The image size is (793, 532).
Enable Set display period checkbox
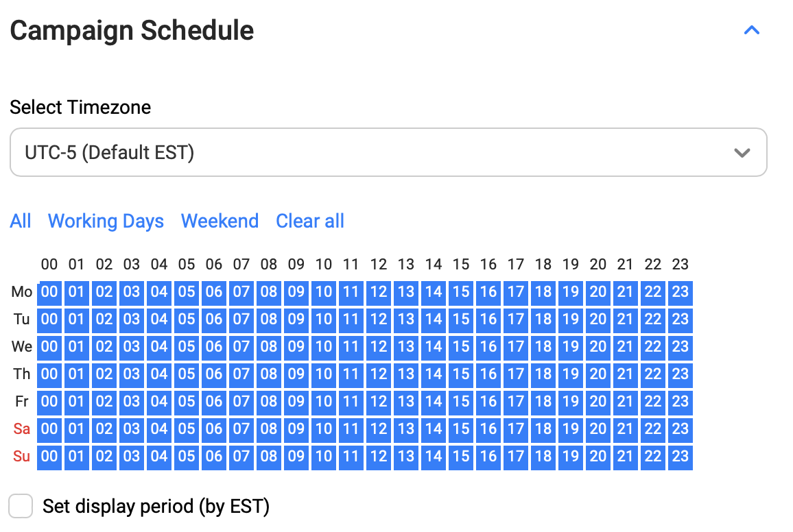[x=21, y=507]
